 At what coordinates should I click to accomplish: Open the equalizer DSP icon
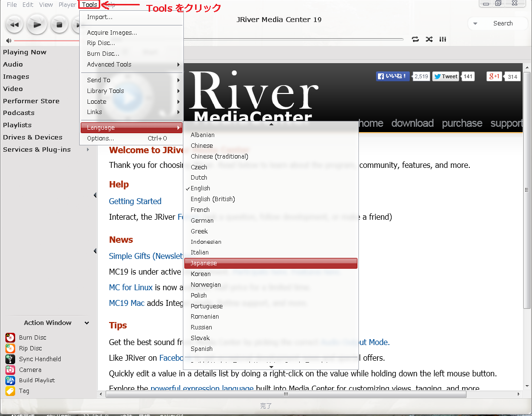pyautogui.click(x=443, y=39)
